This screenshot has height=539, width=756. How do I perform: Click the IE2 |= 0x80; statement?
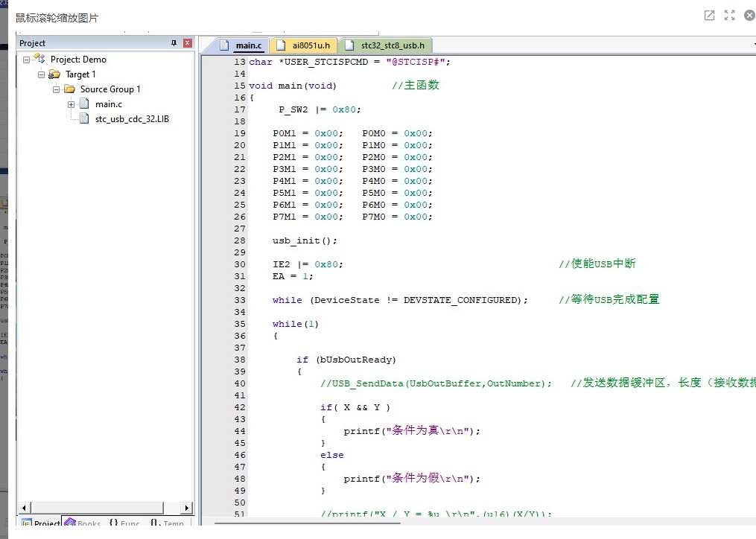pyautogui.click(x=308, y=264)
